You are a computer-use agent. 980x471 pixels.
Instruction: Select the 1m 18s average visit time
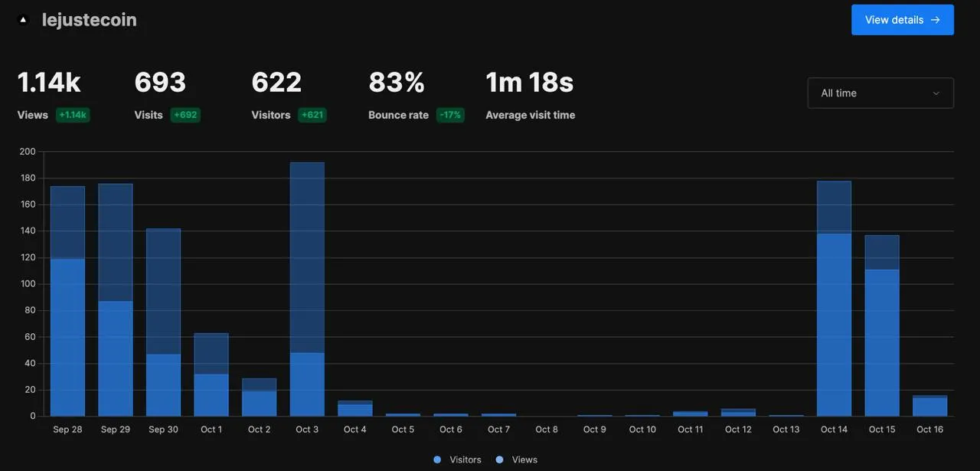(530, 83)
